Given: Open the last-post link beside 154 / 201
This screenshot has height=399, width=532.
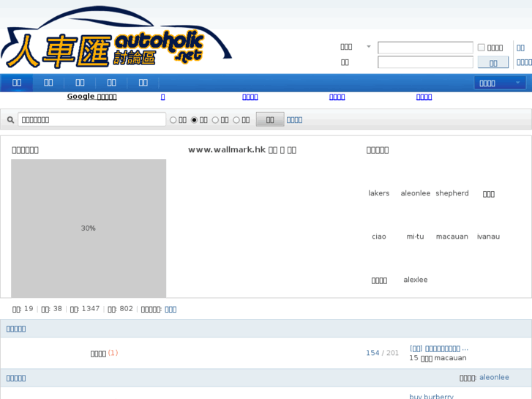Looking at the screenshot, I should (438, 348).
